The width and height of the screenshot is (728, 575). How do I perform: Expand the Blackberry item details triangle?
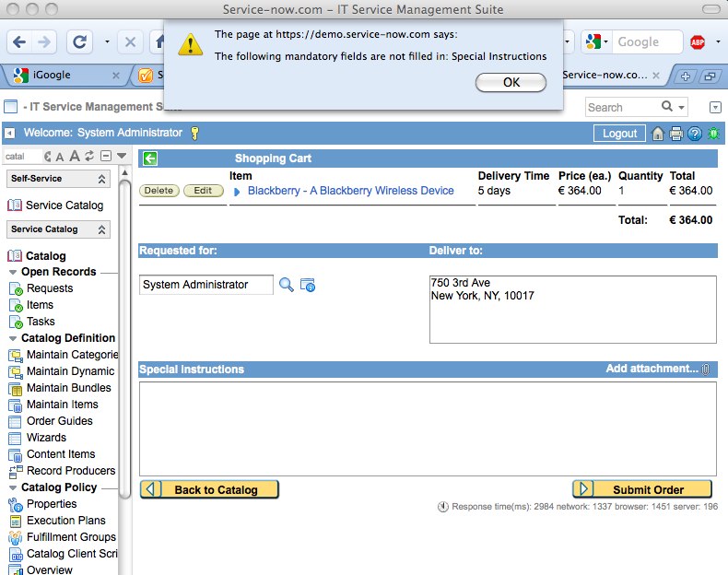tap(237, 192)
